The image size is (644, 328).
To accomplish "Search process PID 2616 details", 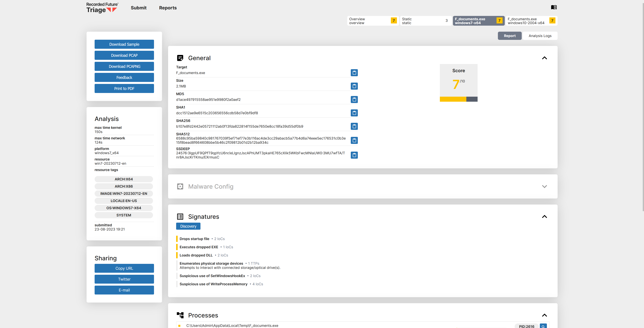I will tap(543, 326).
